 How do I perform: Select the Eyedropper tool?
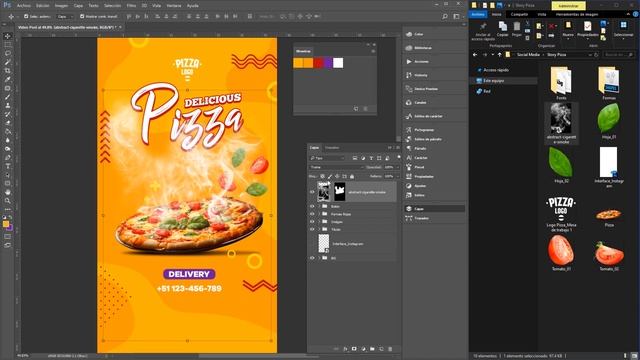pyautogui.click(x=7, y=79)
